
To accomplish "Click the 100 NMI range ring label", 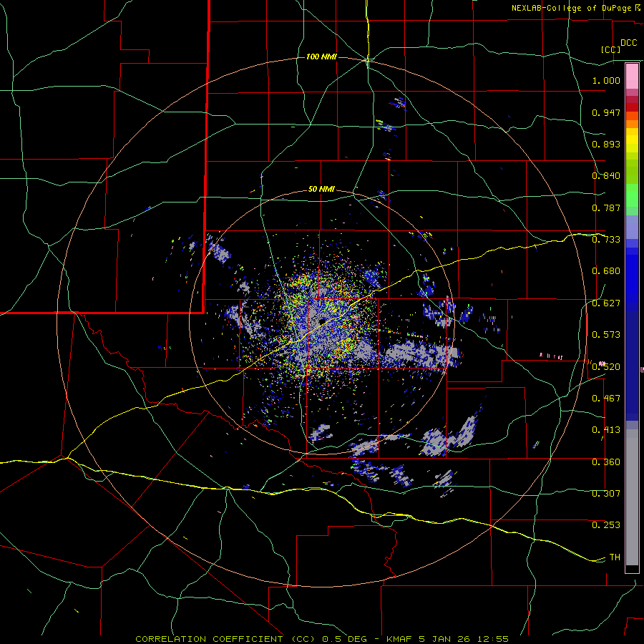I will tap(321, 57).
